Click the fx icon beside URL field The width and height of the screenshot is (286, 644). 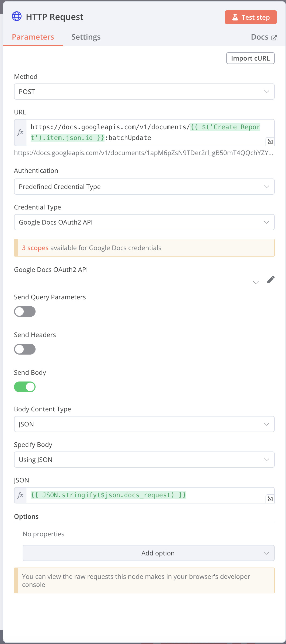click(x=20, y=132)
